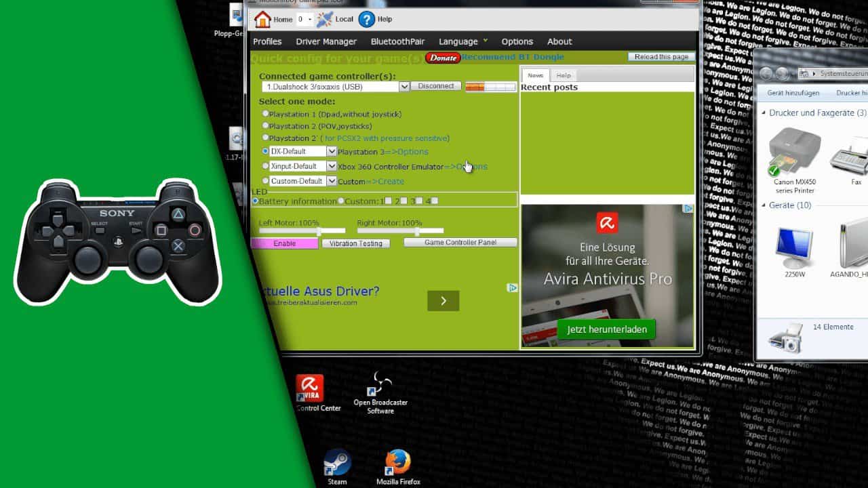Click the Vibration Testing button
The height and width of the screenshot is (488, 868).
click(356, 243)
